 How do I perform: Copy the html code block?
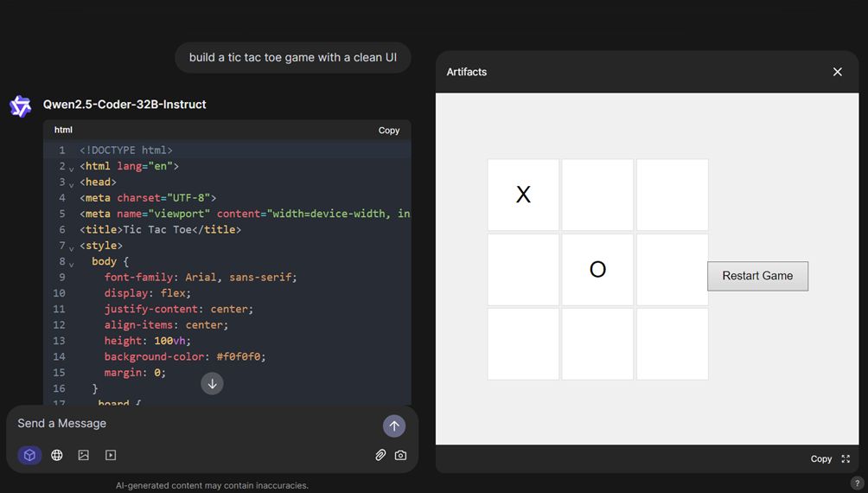coord(389,131)
